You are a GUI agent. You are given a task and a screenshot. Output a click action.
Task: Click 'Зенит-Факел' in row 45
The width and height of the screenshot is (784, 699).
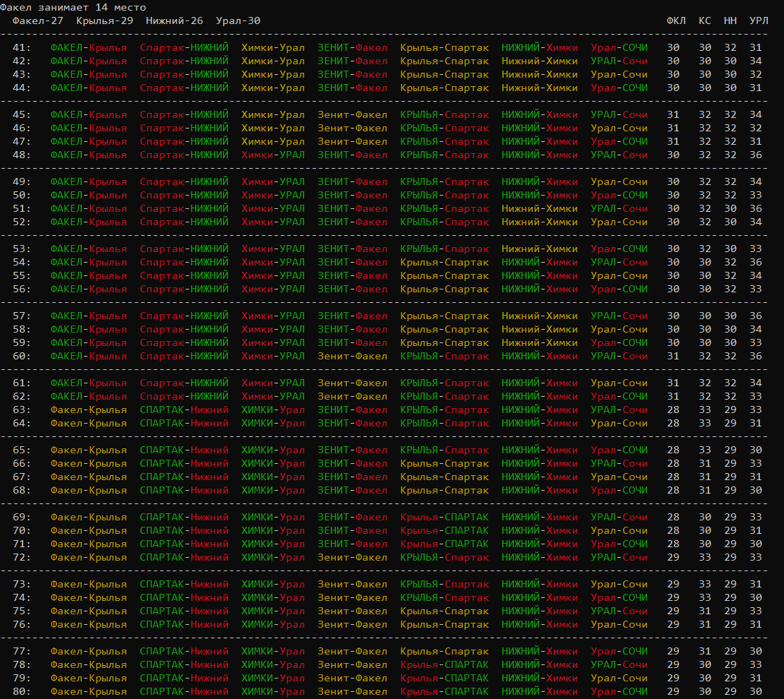point(353,114)
